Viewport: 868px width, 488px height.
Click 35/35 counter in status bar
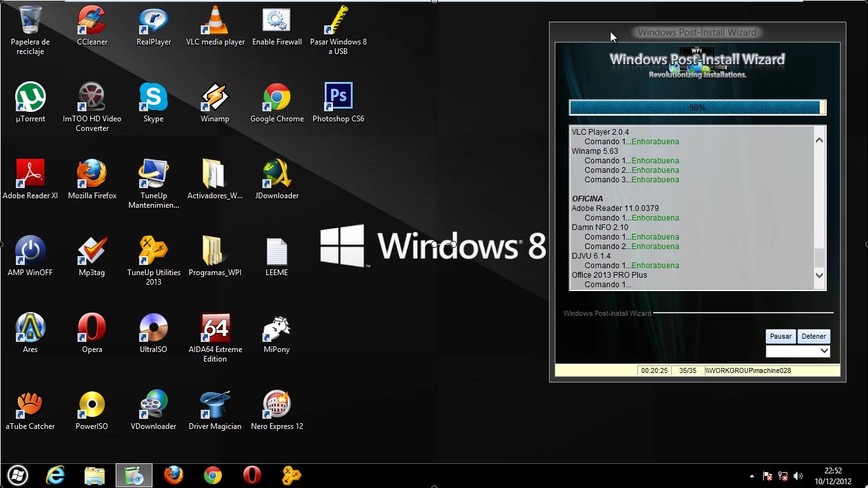point(688,370)
